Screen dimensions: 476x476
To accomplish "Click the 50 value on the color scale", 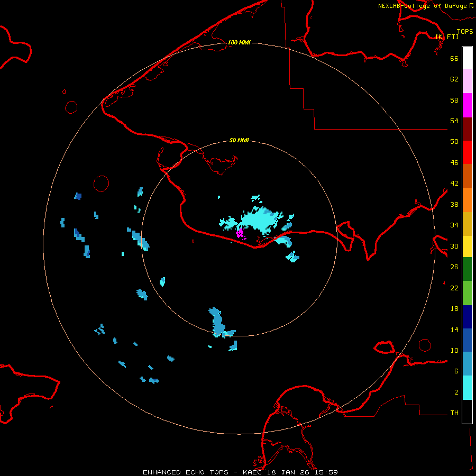I will [454, 141].
